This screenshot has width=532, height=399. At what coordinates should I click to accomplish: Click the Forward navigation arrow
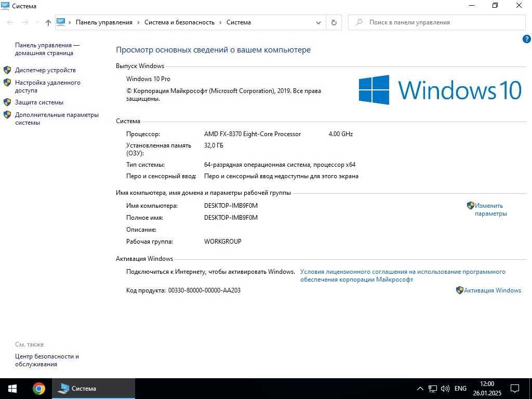tap(25, 22)
